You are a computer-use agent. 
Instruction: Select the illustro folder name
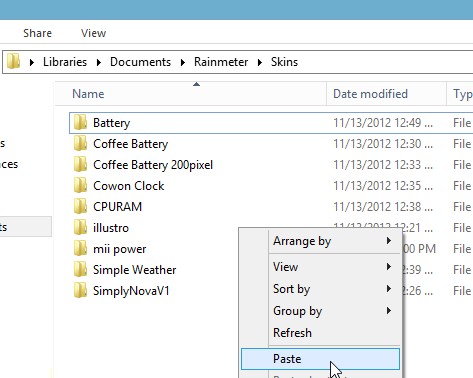pyautogui.click(x=111, y=228)
